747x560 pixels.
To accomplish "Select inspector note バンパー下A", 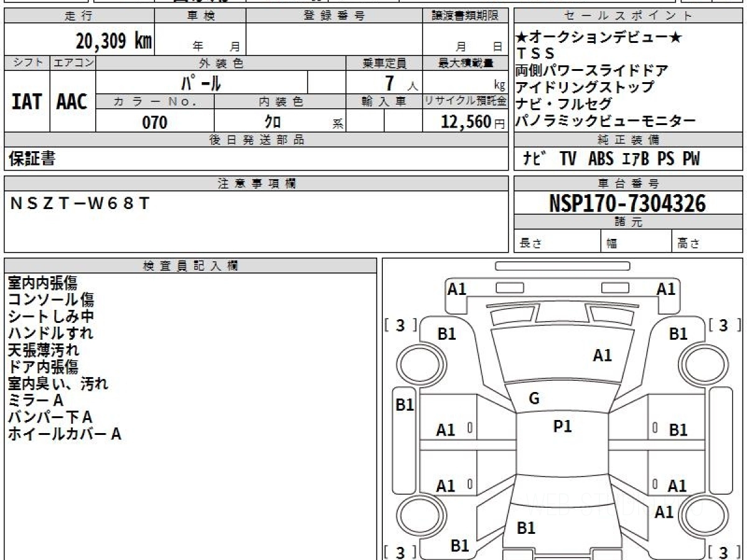I will (50, 418).
